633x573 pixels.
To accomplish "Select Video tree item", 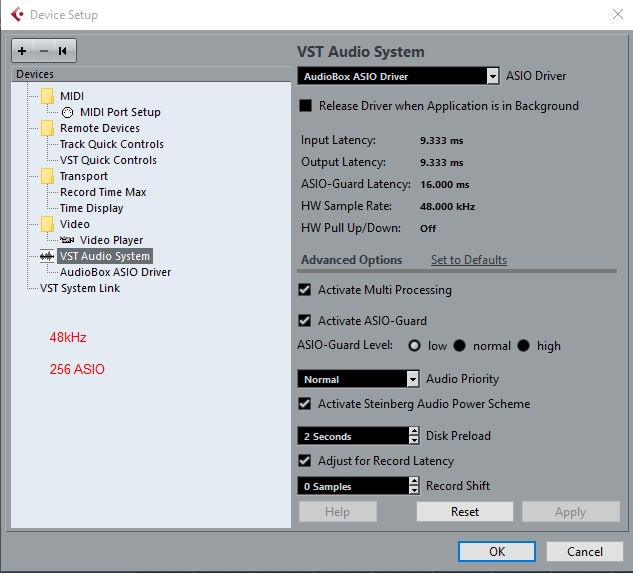I will [x=75, y=224].
